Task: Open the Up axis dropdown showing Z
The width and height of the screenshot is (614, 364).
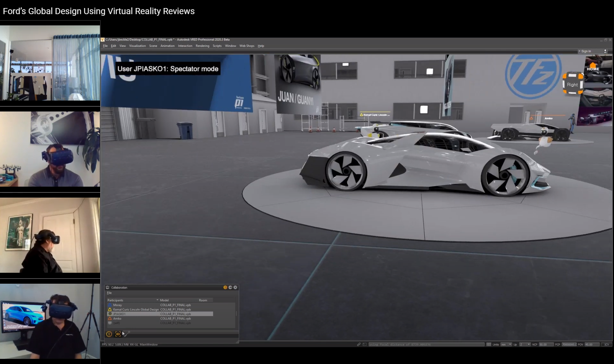Action: (528, 344)
